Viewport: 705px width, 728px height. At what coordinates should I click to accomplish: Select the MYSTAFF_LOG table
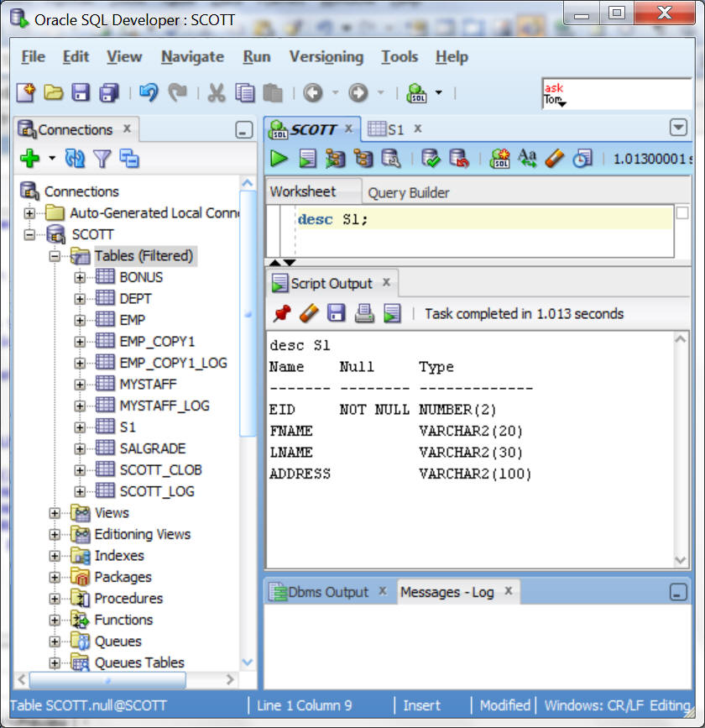click(164, 406)
